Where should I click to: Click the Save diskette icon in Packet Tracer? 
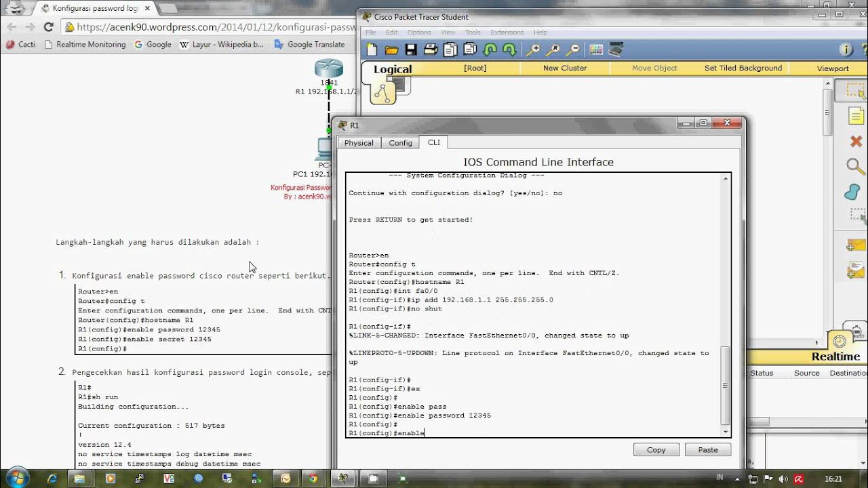(x=411, y=49)
